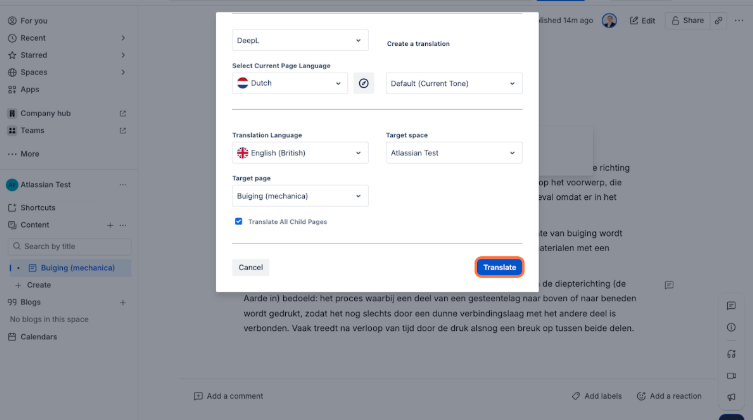This screenshot has height=420, width=753.
Task: Open the English (British) translation language dropdown
Action: (x=300, y=153)
